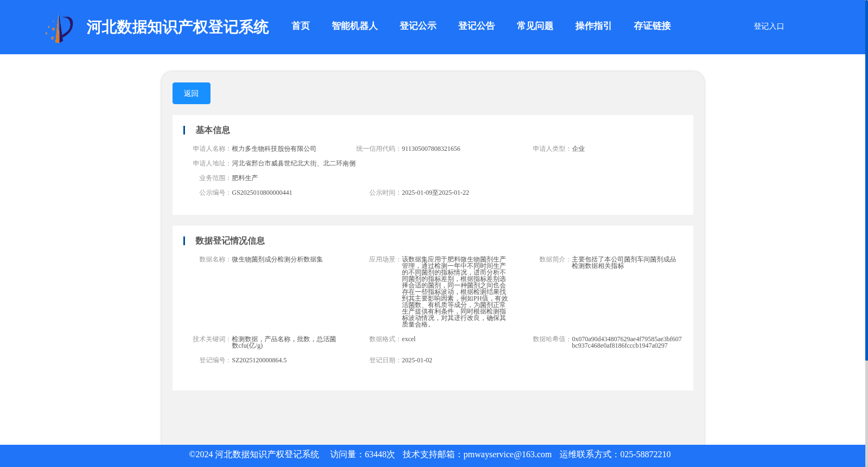Click business scope value 肥料生产
The width and height of the screenshot is (868, 467).
[x=245, y=178]
